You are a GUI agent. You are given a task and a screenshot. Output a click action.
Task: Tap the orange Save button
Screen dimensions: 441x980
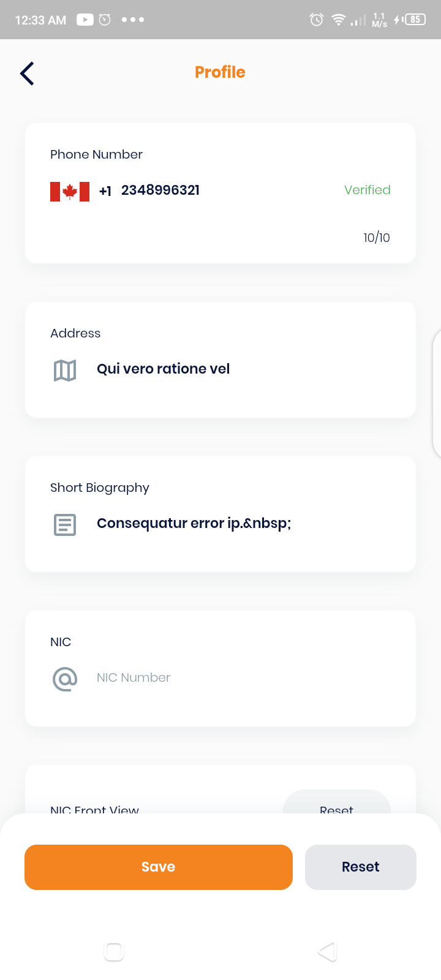[159, 867]
